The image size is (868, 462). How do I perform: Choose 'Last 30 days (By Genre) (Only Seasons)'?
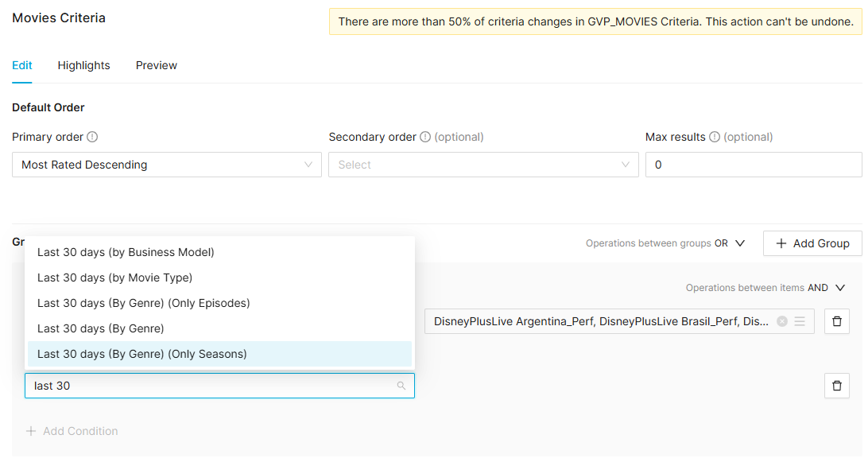coord(141,354)
